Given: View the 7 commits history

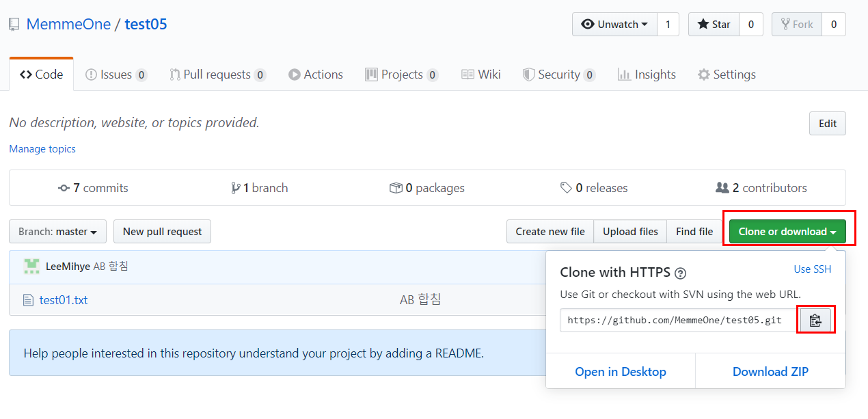Looking at the screenshot, I should click(x=93, y=188).
